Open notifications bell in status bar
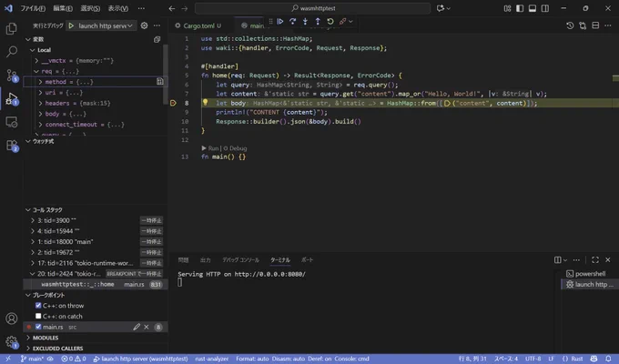The width and height of the screenshot is (619, 364). coord(608,359)
